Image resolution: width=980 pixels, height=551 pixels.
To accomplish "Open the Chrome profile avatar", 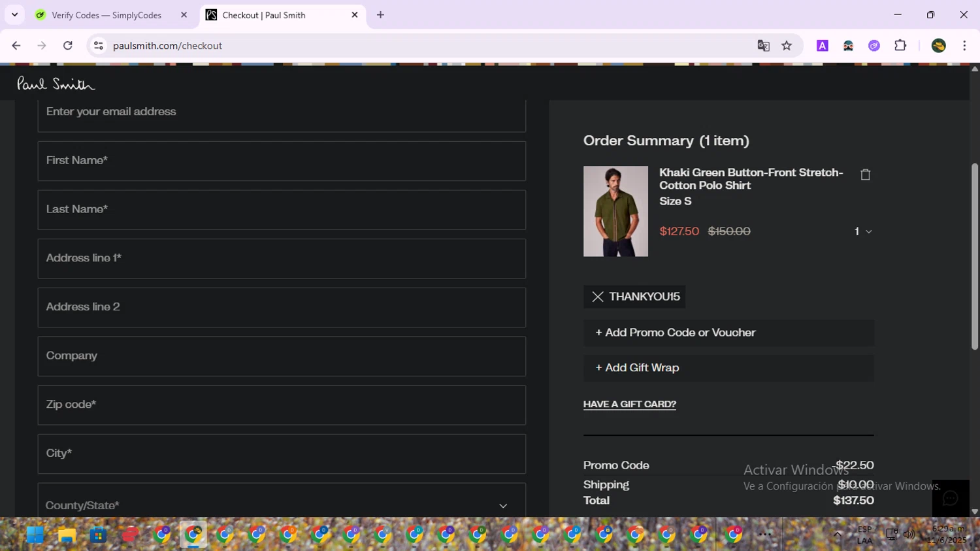I will coord(939,46).
